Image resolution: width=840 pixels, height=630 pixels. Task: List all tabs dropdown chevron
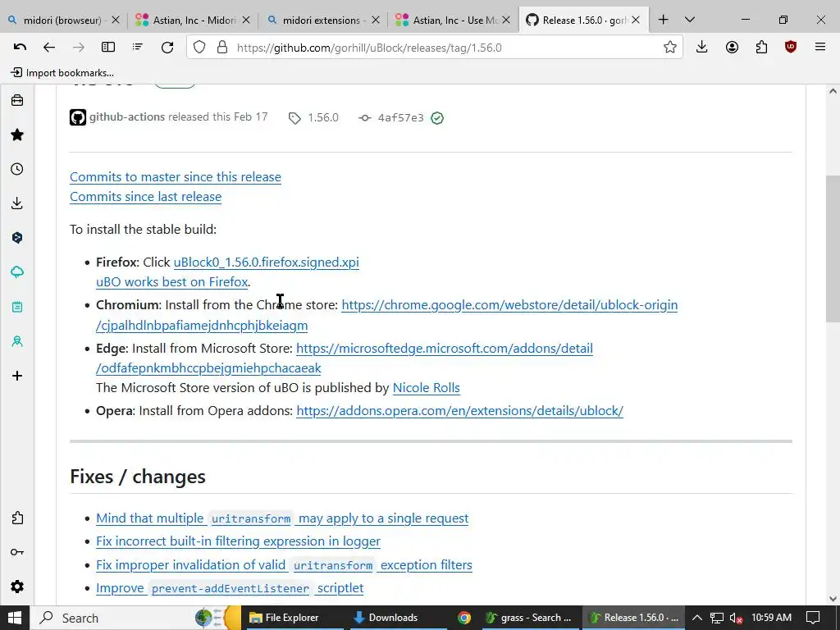[x=690, y=20]
